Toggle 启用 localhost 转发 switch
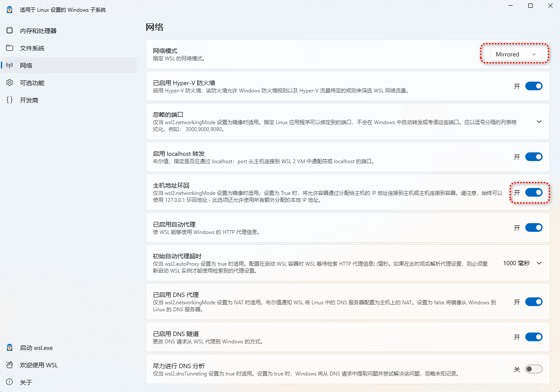This screenshot has height=392, width=560. [x=534, y=157]
